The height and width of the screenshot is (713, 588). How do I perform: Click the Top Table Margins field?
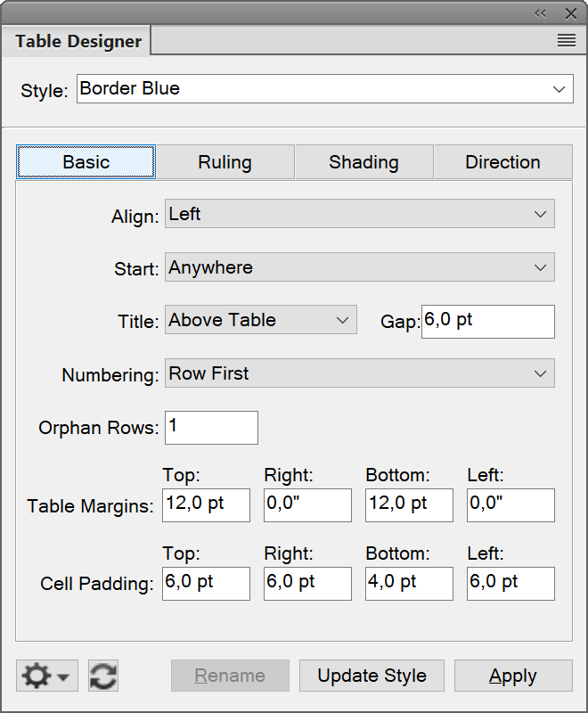[x=206, y=505]
